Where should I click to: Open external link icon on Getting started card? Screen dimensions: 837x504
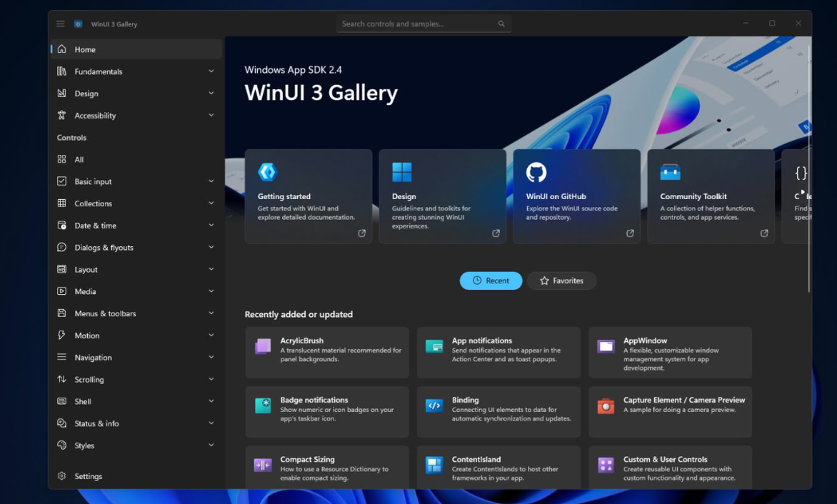coord(362,233)
